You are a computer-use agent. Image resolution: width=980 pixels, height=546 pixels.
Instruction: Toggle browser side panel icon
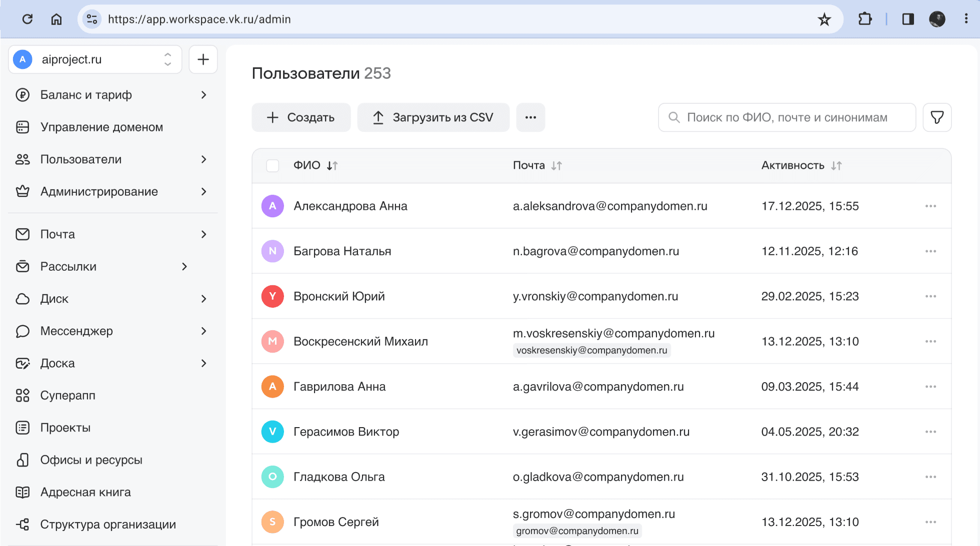908,19
